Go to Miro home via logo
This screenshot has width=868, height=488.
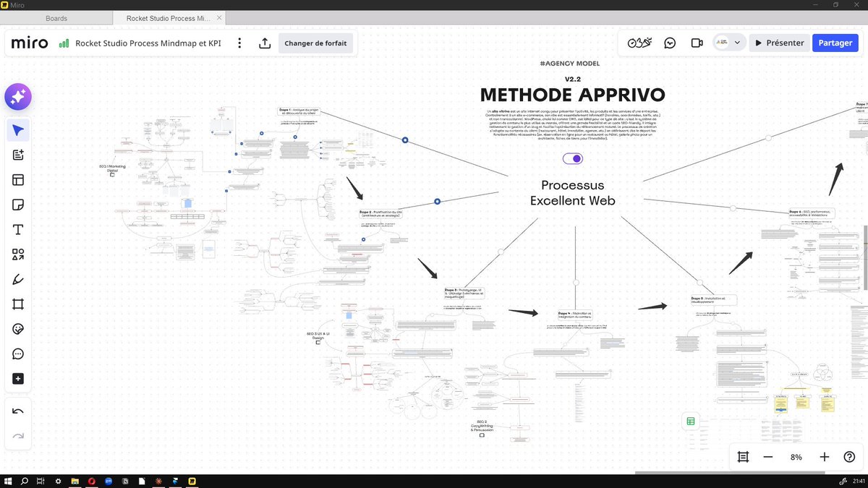30,43
